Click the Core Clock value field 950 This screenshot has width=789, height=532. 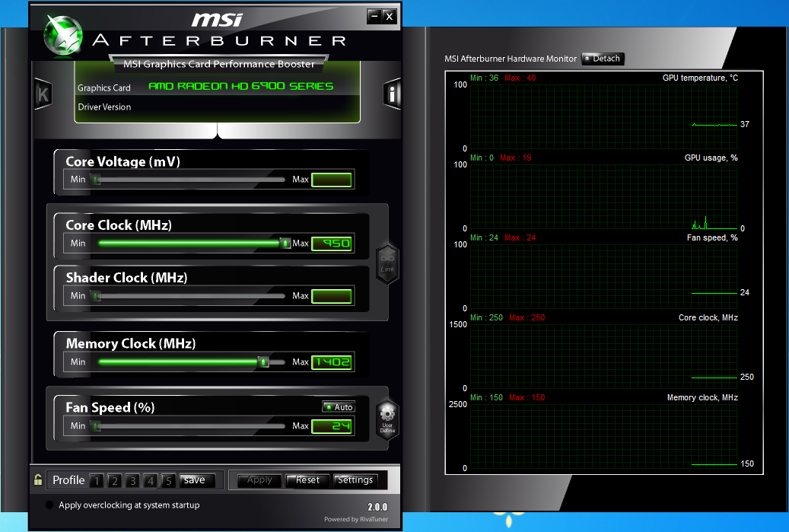pyautogui.click(x=332, y=244)
